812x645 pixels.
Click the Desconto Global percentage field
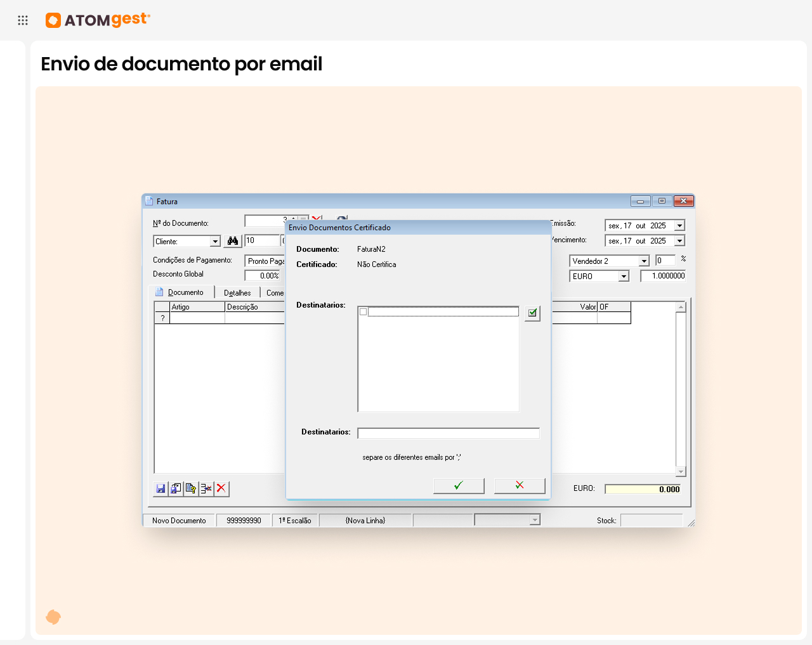coord(263,276)
